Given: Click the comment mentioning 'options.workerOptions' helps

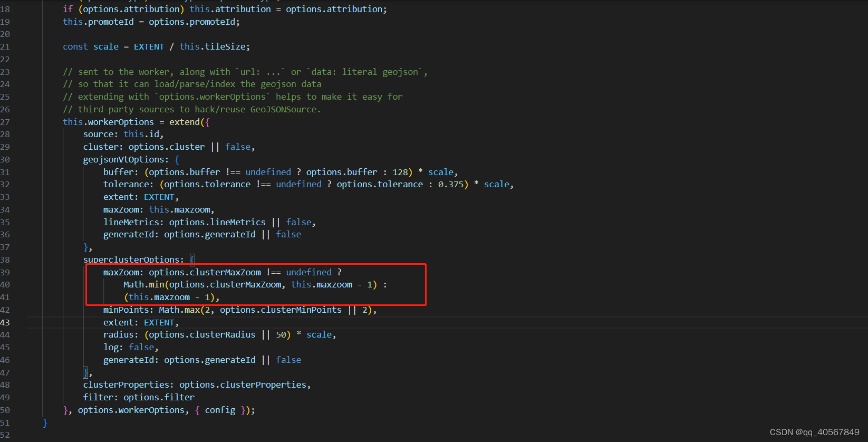Looking at the screenshot, I should [233, 97].
